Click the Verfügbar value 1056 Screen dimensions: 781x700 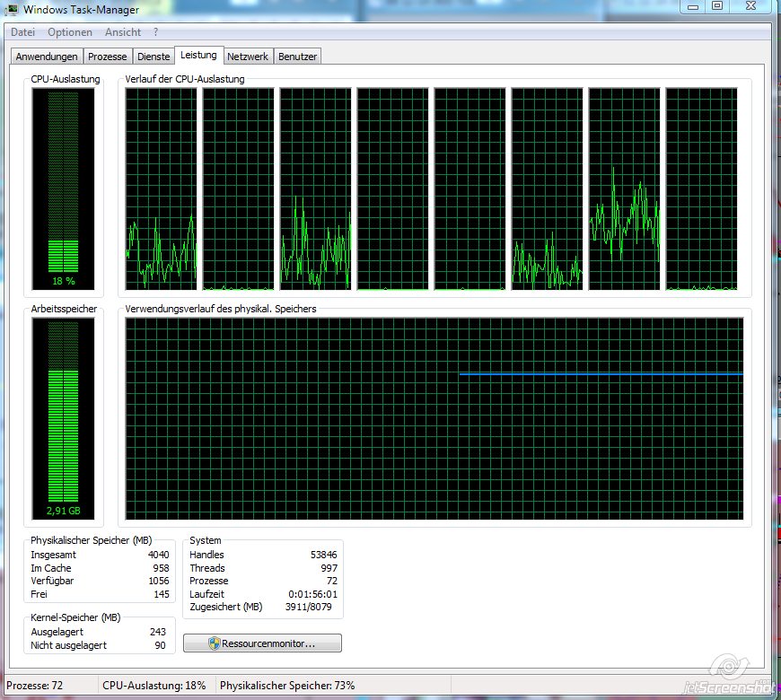coord(158,581)
